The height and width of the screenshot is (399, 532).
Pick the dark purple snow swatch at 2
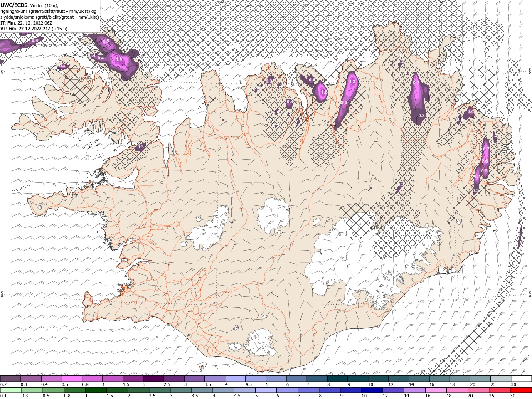click(153, 379)
